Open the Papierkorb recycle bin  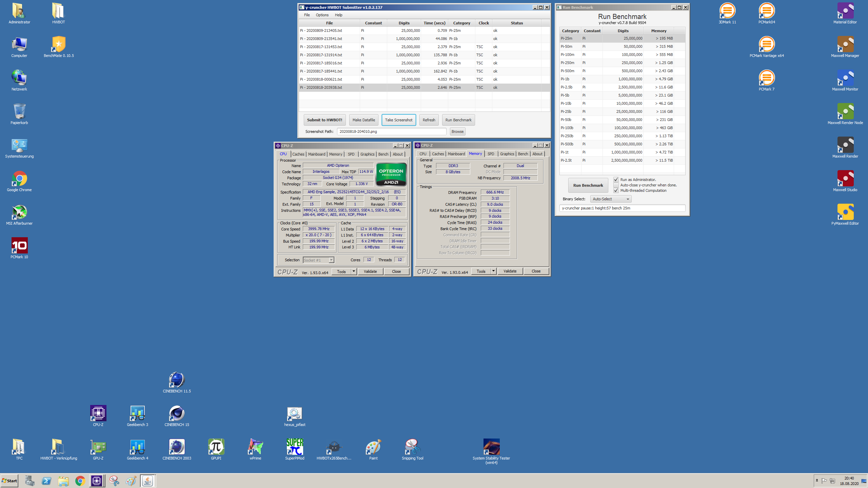(x=19, y=114)
